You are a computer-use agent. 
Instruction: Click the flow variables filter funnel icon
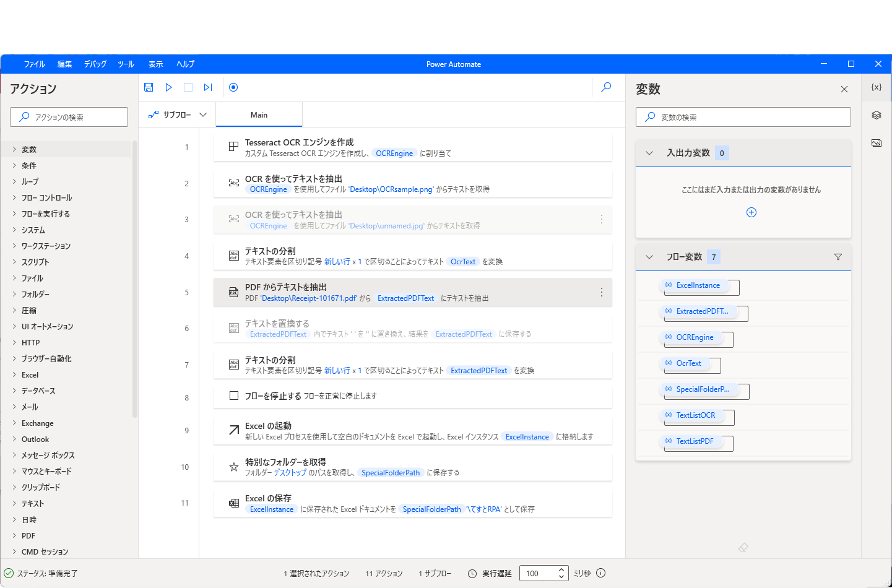(x=838, y=257)
